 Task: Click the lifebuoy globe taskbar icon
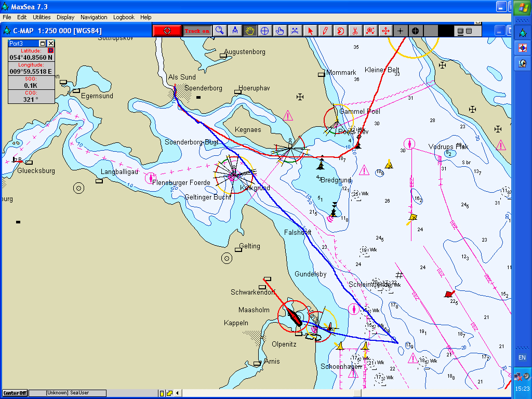tap(523, 48)
